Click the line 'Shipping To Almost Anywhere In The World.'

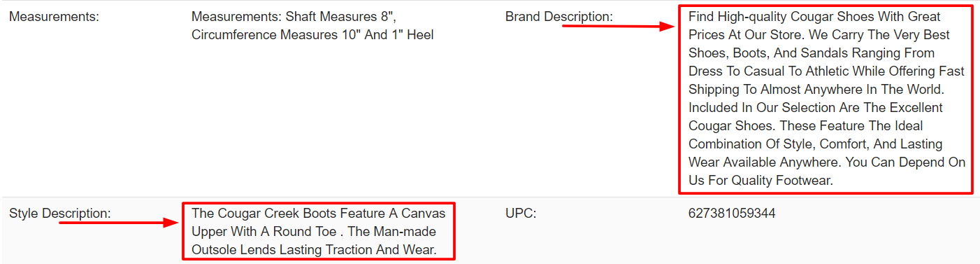tap(816, 90)
